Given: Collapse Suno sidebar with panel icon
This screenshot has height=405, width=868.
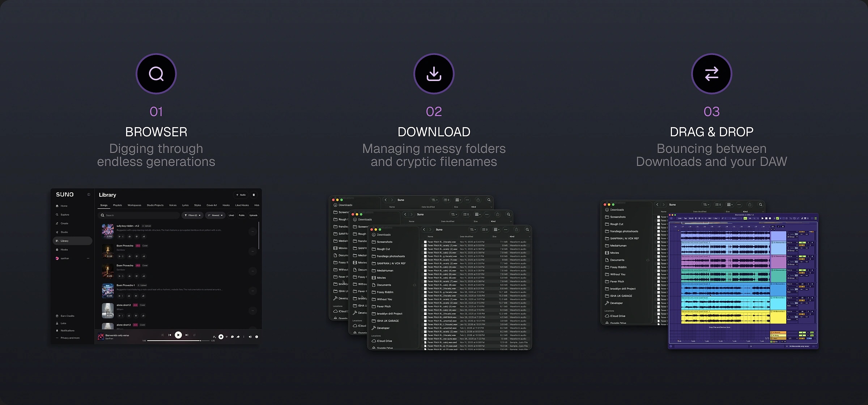Looking at the screenshot, I should pyautogui.click(x=89, y=195).
